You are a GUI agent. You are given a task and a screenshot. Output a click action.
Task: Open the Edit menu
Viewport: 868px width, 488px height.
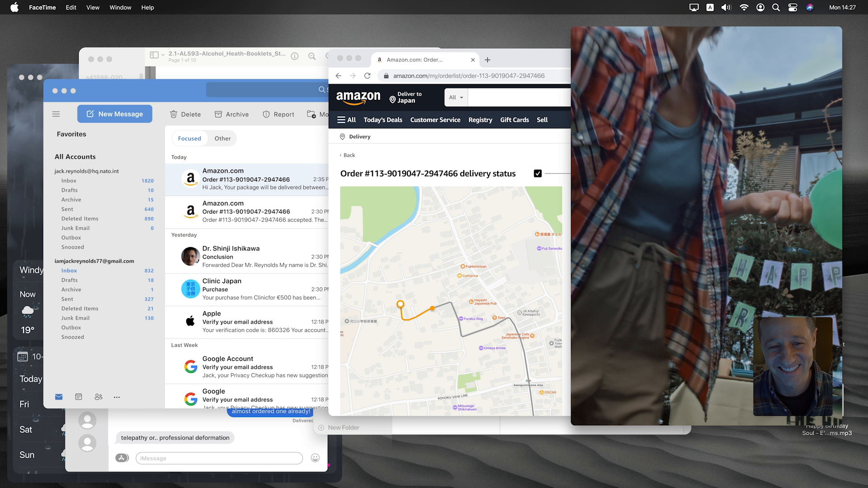coord(71,7)
